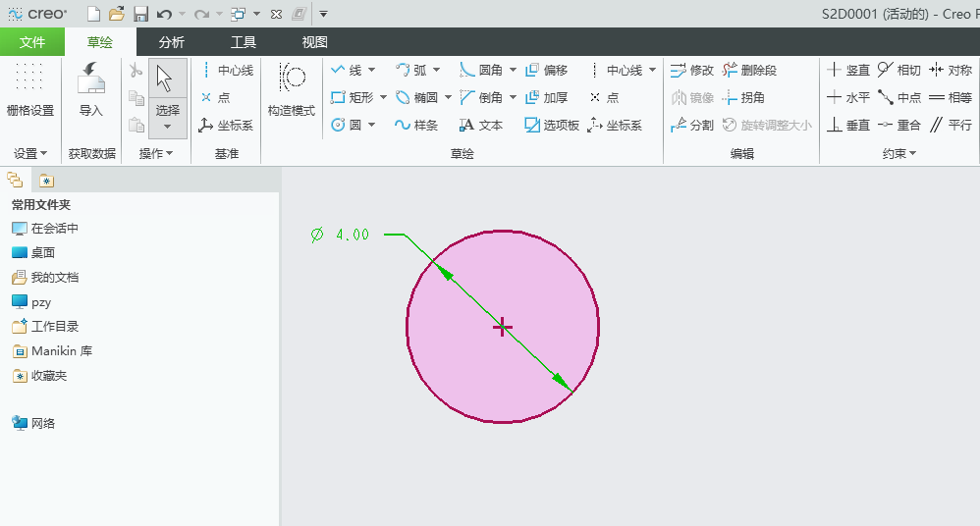Select the Divide (分割) tool
980x526 pixels.
pos(692,125)
